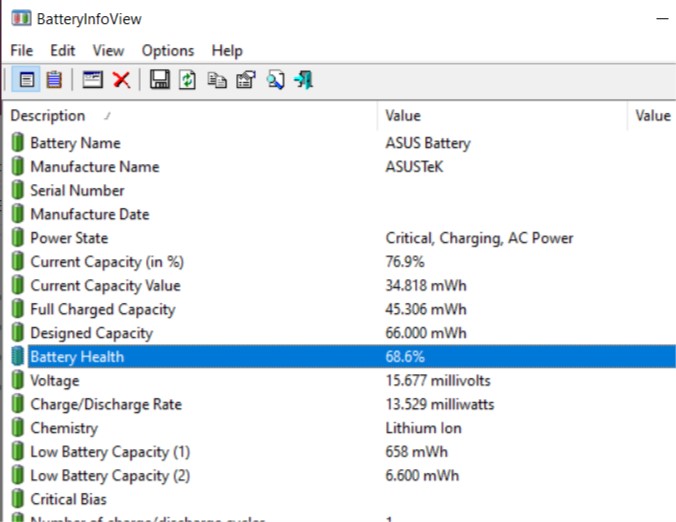Select the Power State row label
This screenshot has height=522, width=676.
coord(69,238)
